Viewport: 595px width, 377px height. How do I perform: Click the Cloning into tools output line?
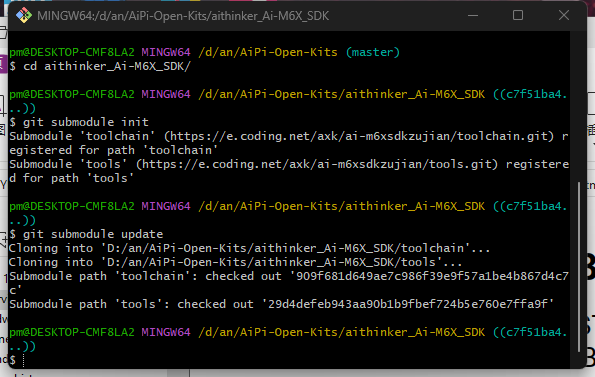coord(235,262)
